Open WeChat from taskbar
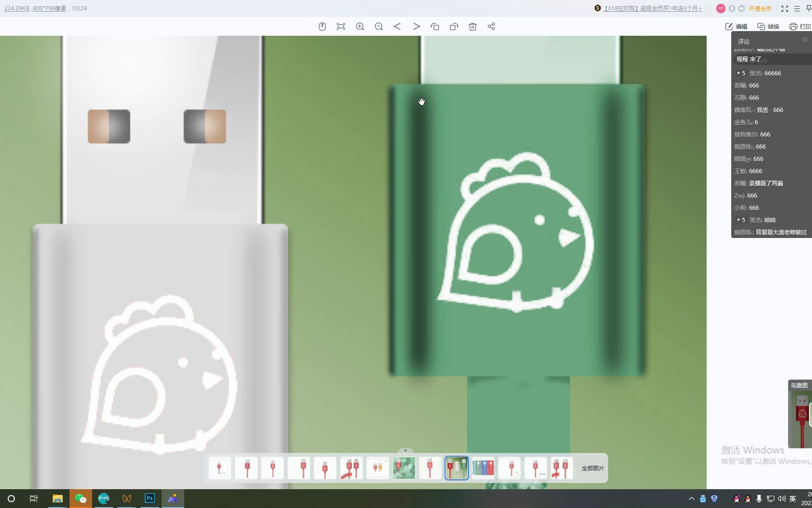 tap(80, 499)
